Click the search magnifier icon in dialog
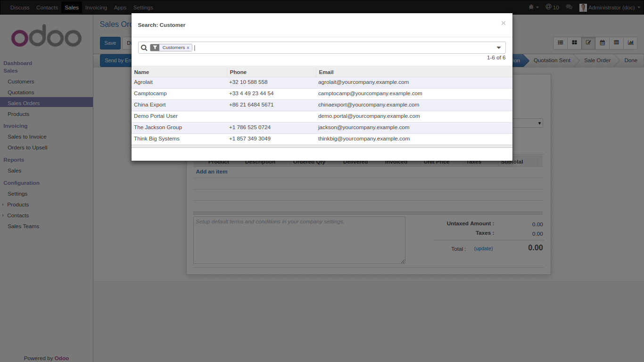644x362 pixels. [x=144, y=48]
